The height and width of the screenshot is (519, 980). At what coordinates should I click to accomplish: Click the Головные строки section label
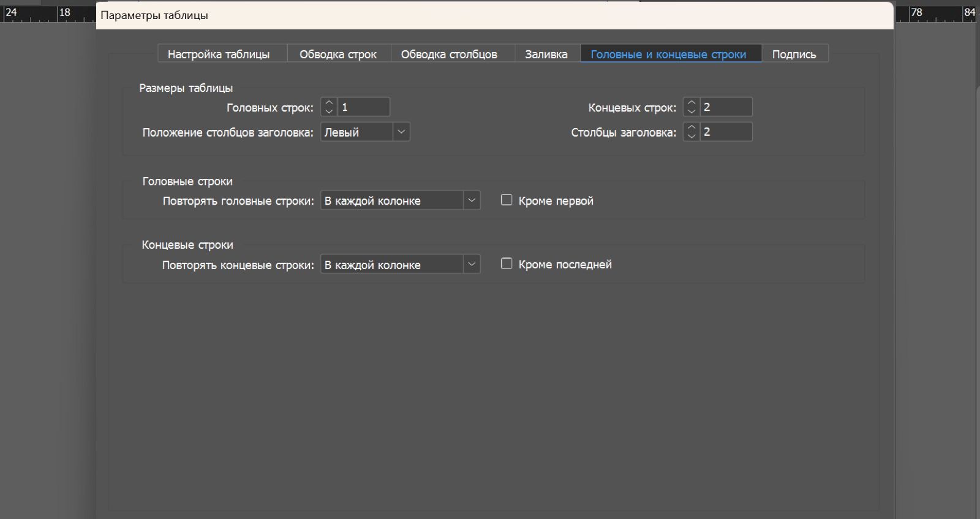pyautogui.click(x=187, y=181)
